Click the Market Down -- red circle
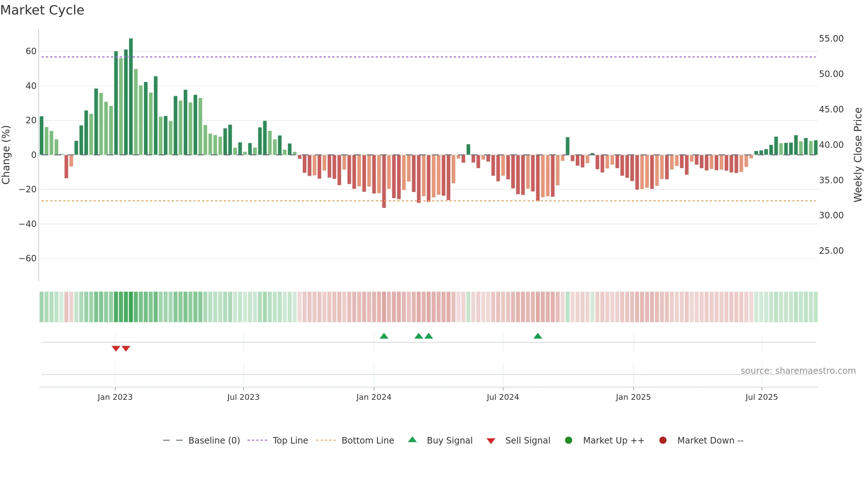868x488 pixels. [x=663, y=440]
